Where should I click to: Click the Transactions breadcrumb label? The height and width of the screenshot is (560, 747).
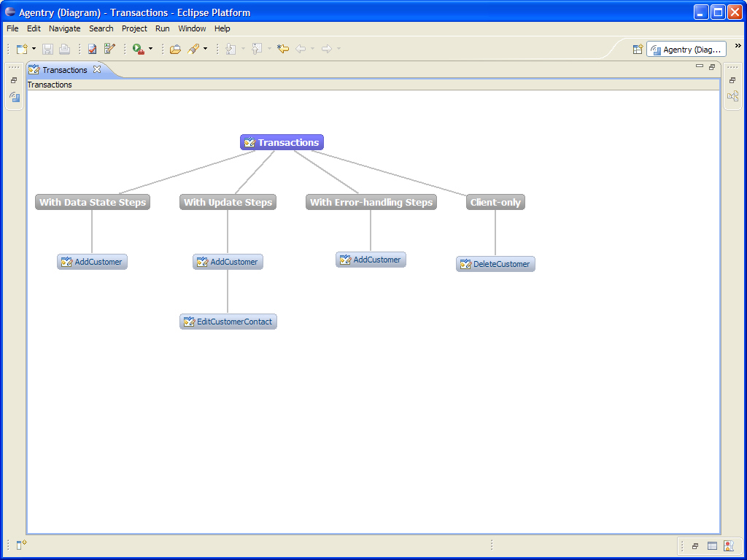(x=50, y=85)
